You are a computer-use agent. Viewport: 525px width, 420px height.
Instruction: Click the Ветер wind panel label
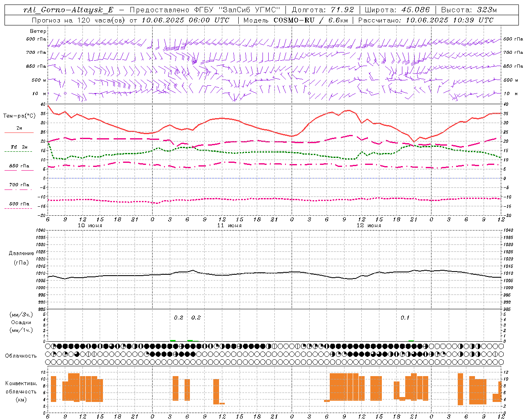(x=38, y=31)
